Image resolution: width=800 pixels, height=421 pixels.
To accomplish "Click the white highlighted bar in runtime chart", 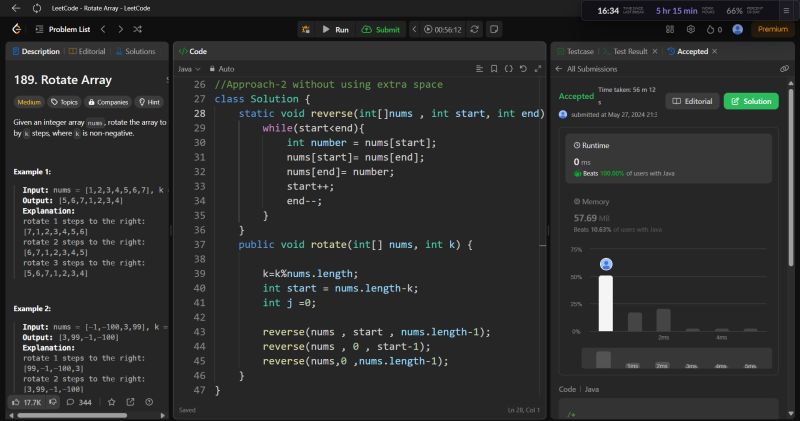I will [606, 303].
